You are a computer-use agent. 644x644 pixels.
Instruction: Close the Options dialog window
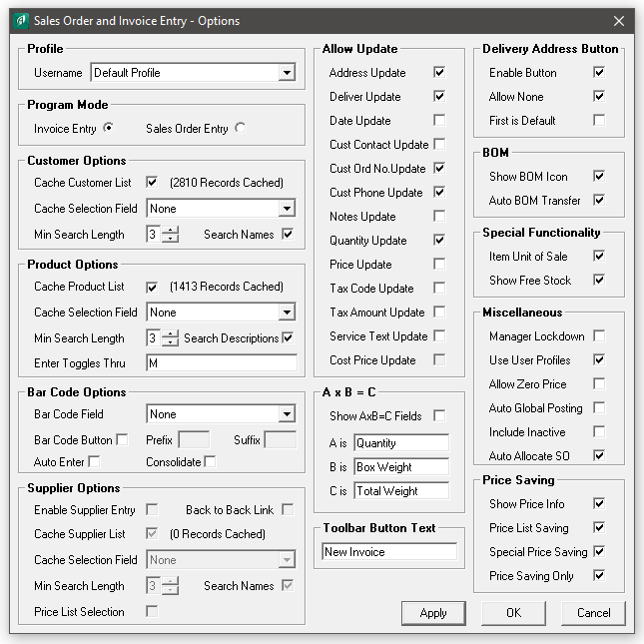tap(618, 21)
